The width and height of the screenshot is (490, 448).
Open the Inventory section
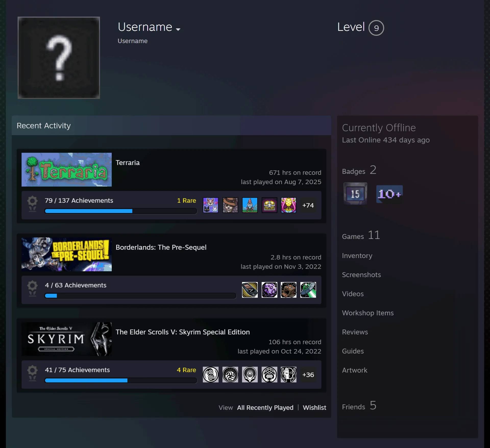[357, 255]
